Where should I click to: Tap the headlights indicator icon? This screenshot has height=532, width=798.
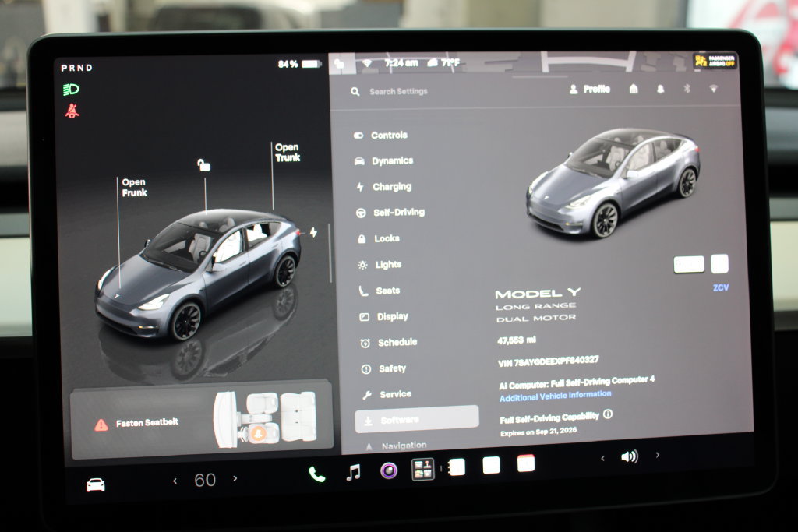click(x=71, y=90)
